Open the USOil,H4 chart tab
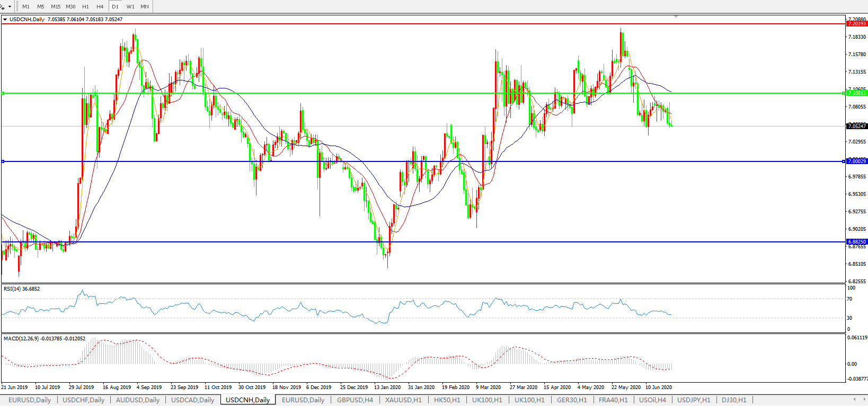This screenshot has height=406, width=868. (652, 400)
